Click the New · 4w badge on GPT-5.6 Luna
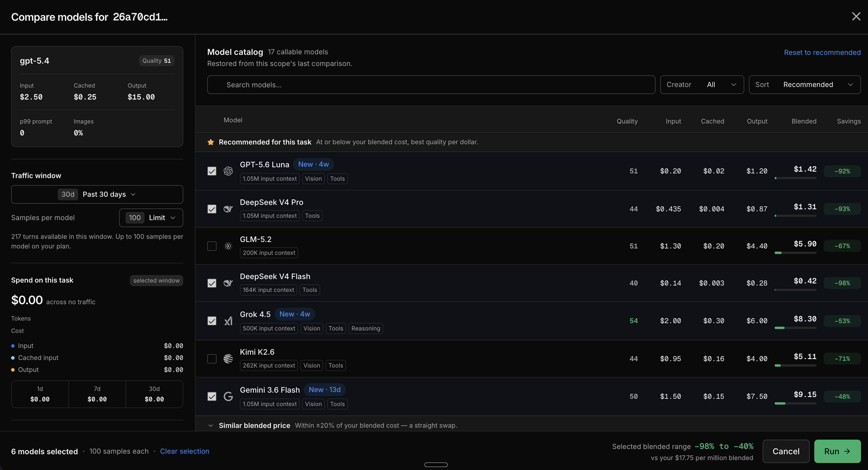 pyautogui.click(x=313, y=164)
